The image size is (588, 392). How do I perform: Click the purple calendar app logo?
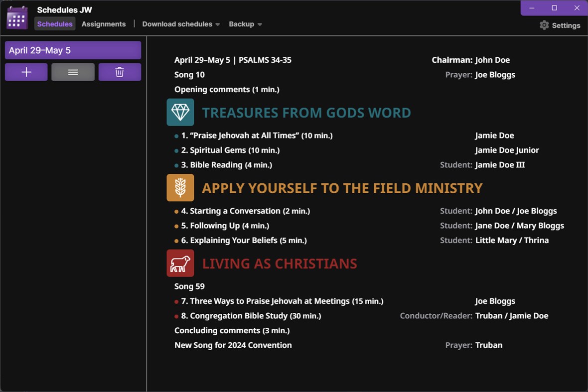(16, 17)
